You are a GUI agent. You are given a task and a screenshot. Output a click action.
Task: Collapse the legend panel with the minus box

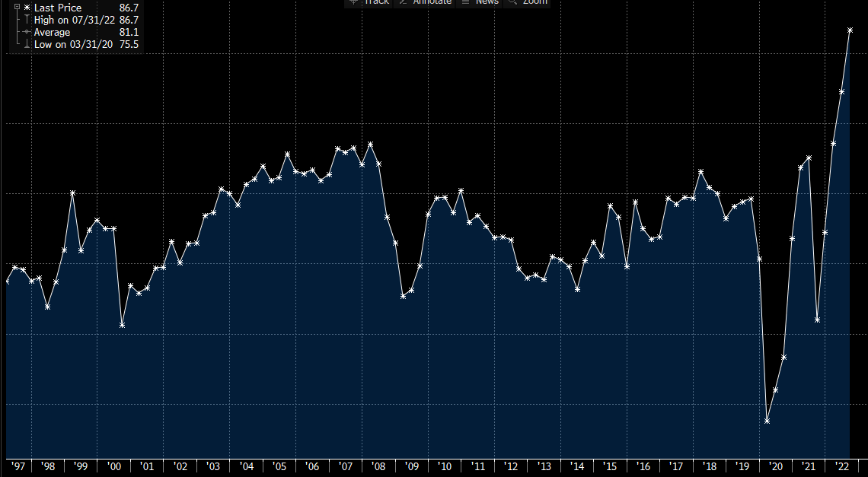tap(17, 8)
